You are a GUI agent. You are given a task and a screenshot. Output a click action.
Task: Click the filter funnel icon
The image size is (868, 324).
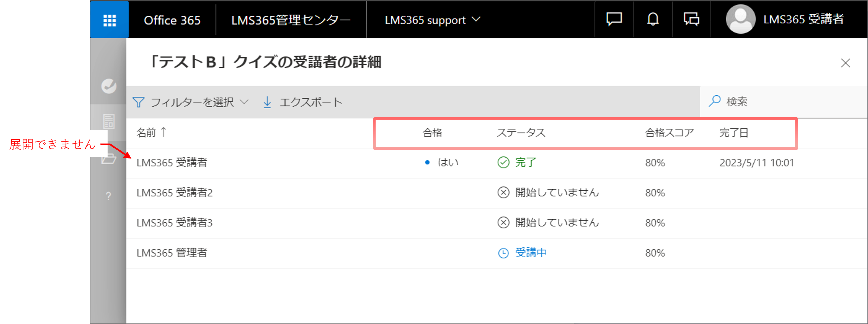click(138, 102)
